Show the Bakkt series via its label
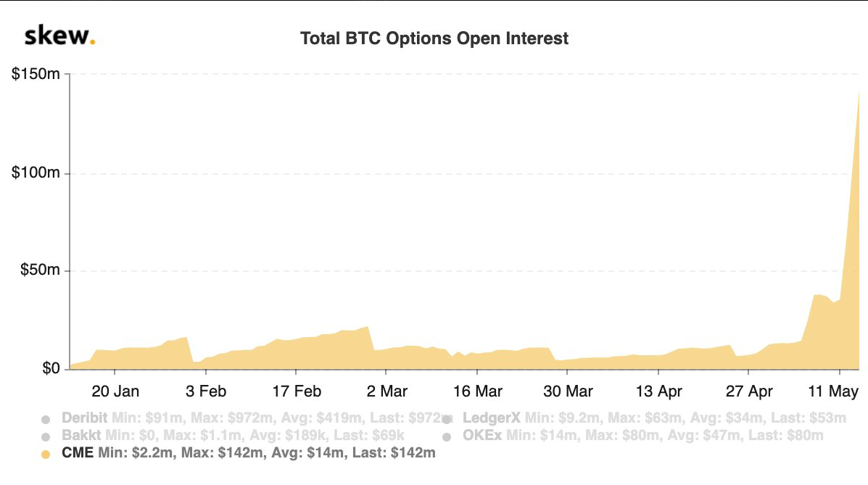 click(x=81, y=435)
